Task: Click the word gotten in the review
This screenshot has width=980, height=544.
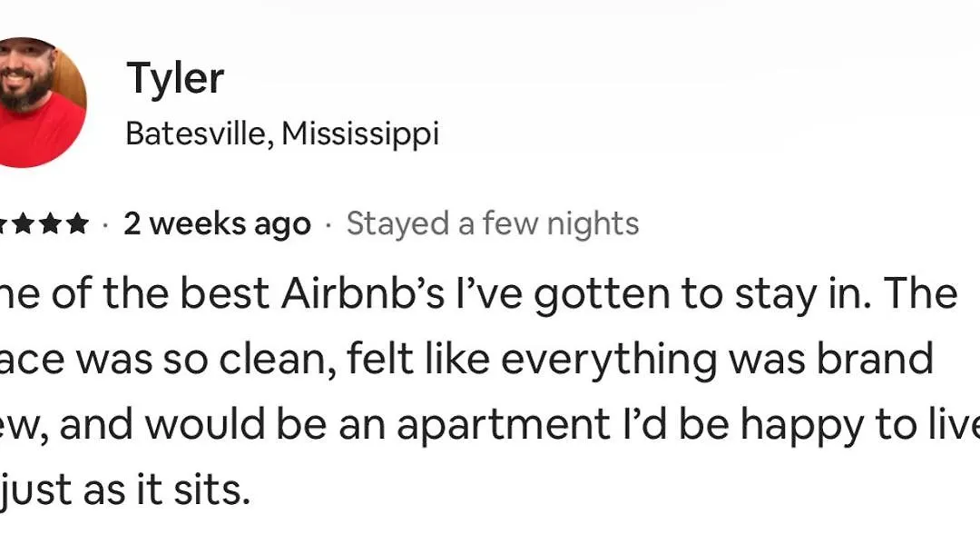Action: (602, 295)
